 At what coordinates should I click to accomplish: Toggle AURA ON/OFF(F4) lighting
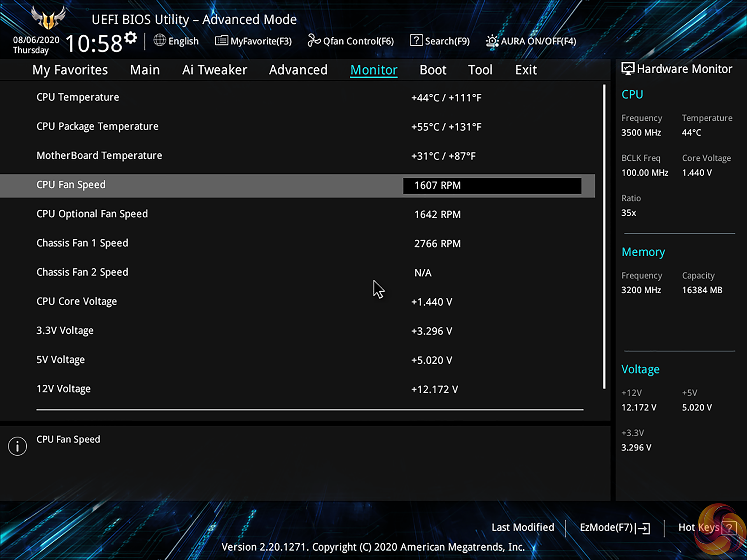click(531, 41)
